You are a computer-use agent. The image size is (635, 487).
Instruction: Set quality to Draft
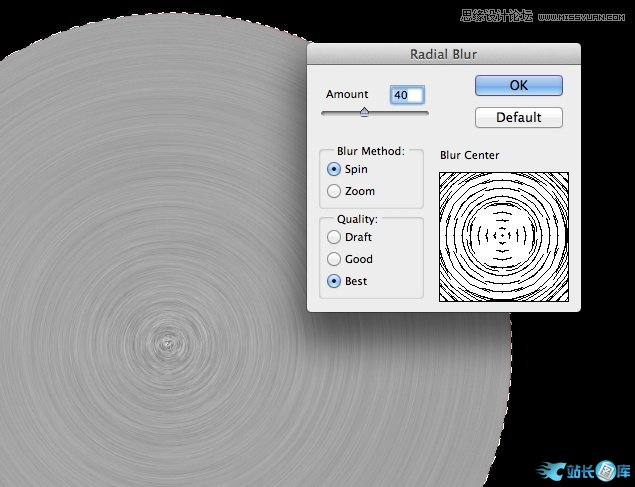(x=334, y=237)
